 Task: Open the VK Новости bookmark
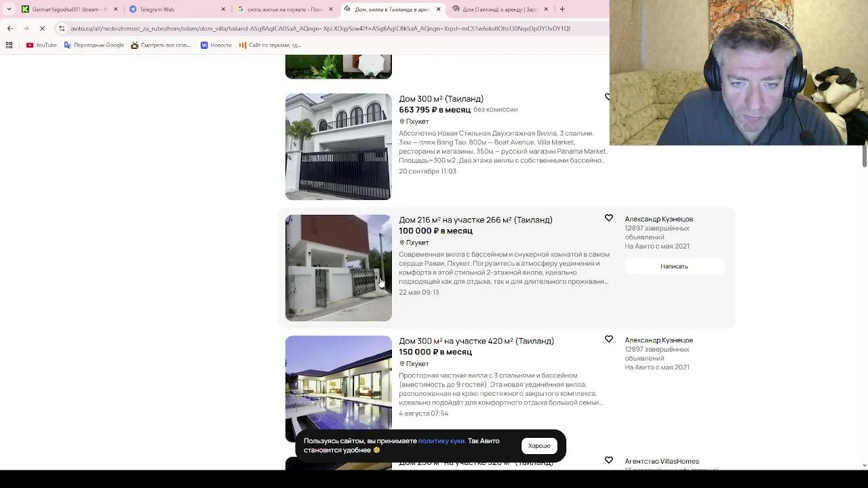pyautogui.click(x=216, y=45)
